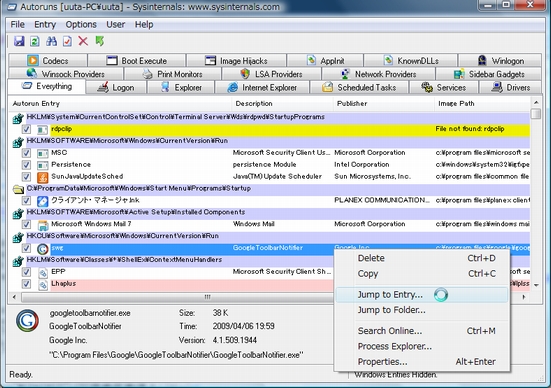Toggle the swg entry checkbox
This screenshot has height=388, width=551.
pyautogui.click(x=26, y=248)
